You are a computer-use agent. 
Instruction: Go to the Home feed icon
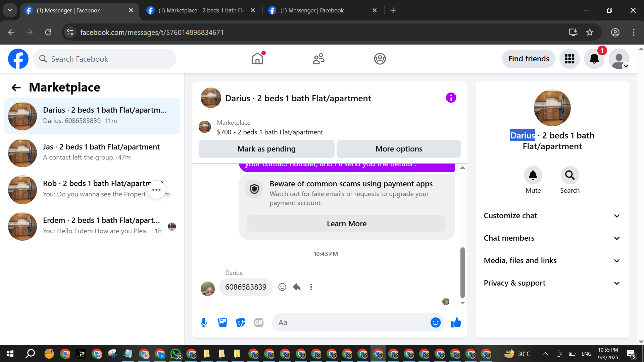(x=257, y=59)
